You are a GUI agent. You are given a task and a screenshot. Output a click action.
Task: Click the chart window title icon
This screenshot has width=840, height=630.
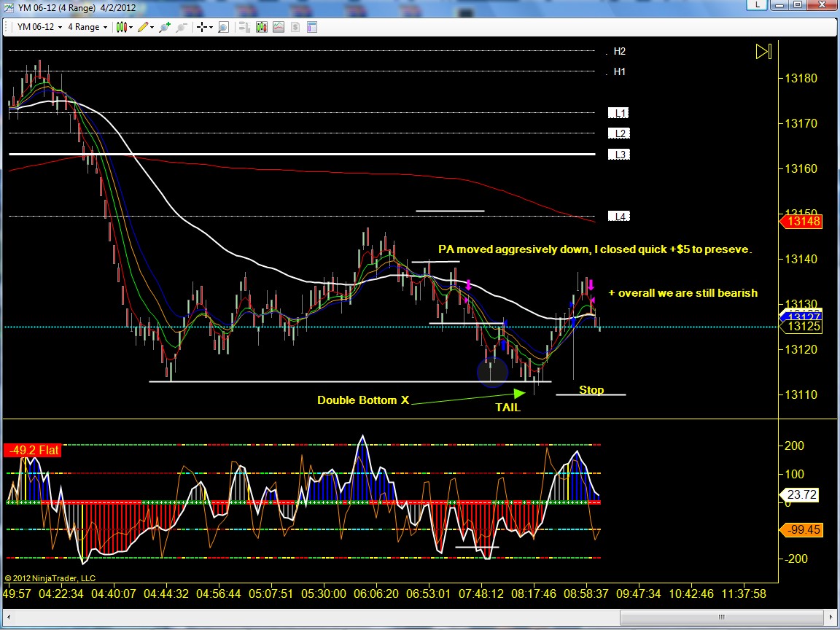(x=9, y=7)
